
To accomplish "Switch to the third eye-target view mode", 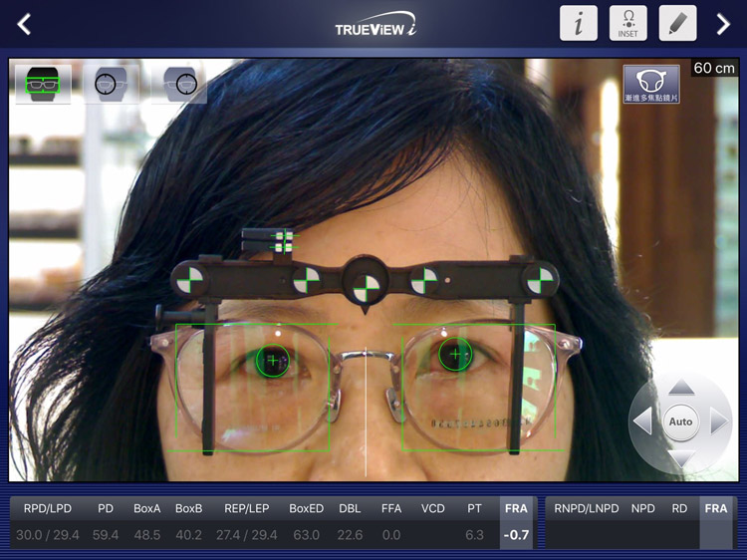I will 179,85.
